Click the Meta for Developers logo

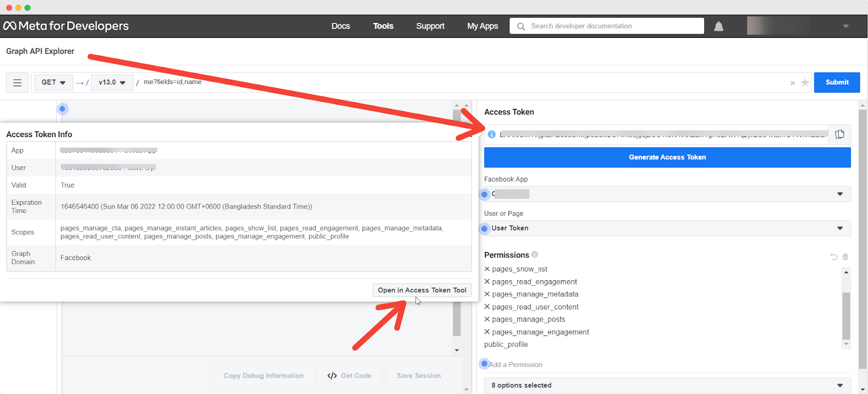(x=66, y=26)
